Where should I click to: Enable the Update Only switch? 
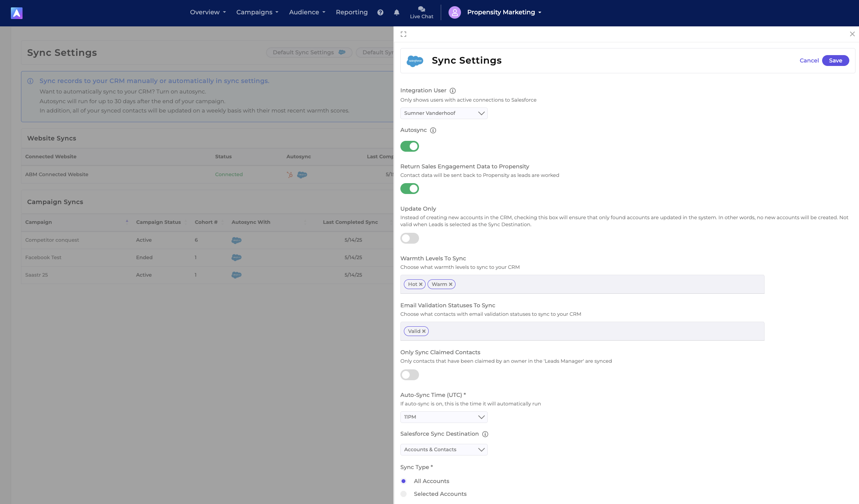[x=410, y=238]
